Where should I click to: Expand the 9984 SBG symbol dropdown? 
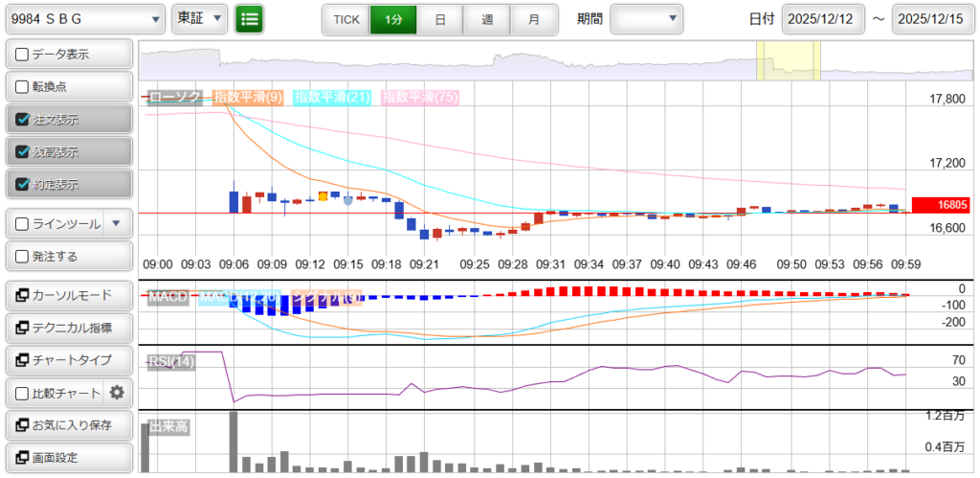tap(84, 18)
